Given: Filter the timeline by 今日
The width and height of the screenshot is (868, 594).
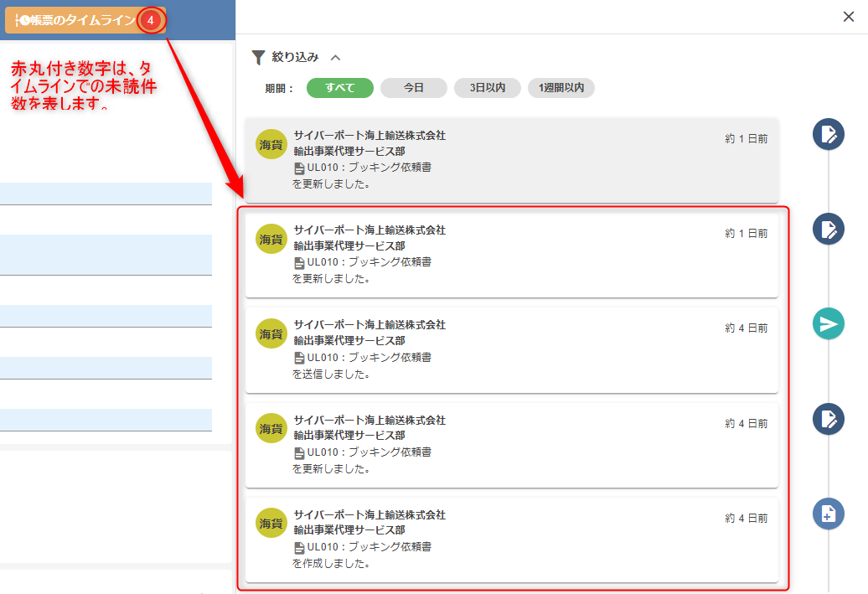Looking at the screenshot, I should (x=413, y=88).
